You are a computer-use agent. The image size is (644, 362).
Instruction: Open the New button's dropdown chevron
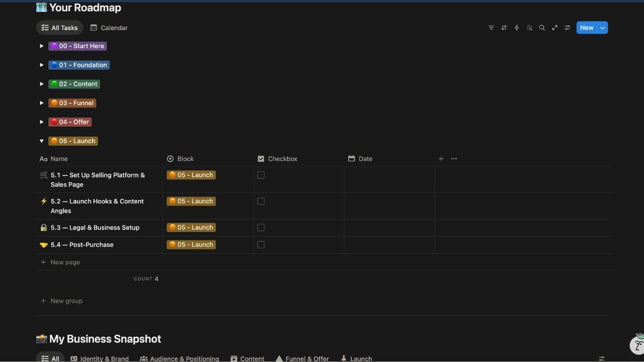click(602, 28)
